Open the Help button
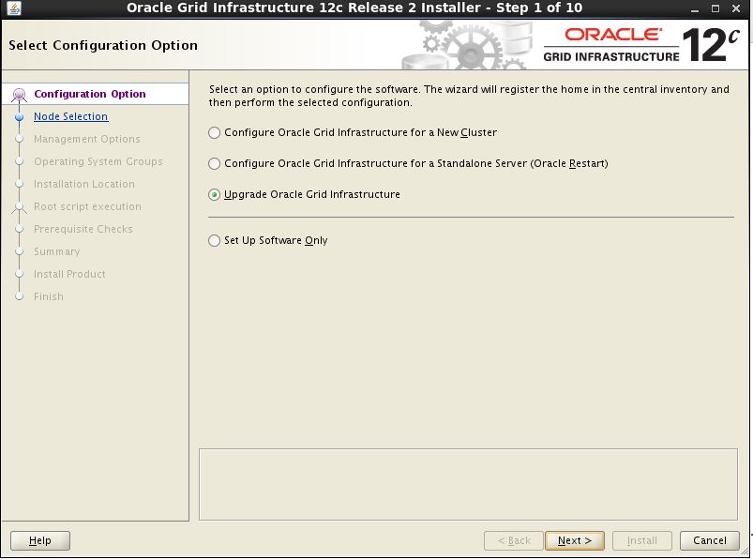This screenshot has height=560, width=753. coord(40,541)
